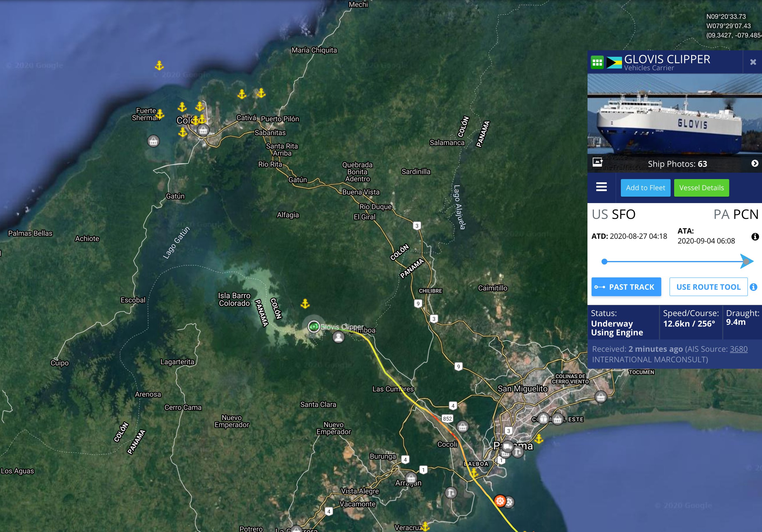Open the hamburger menu in vessel panel
The image size is (762, 532).
click(601, 187)
